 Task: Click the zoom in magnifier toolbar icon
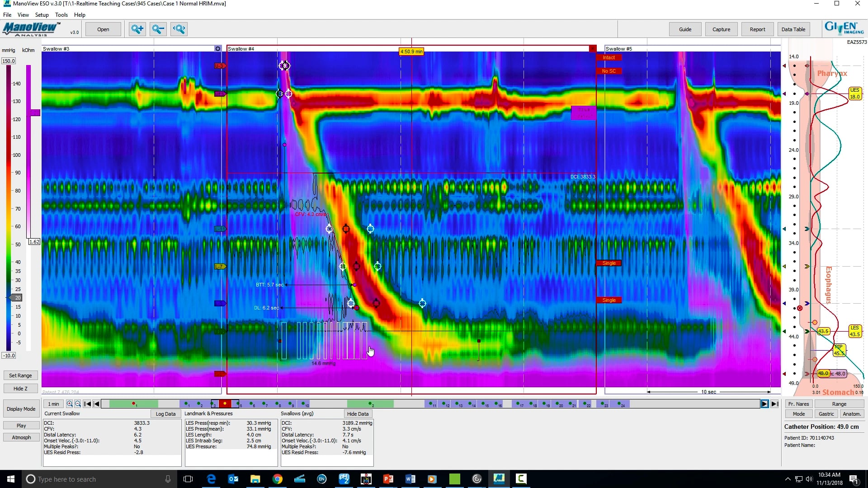[x=137, y=29]
